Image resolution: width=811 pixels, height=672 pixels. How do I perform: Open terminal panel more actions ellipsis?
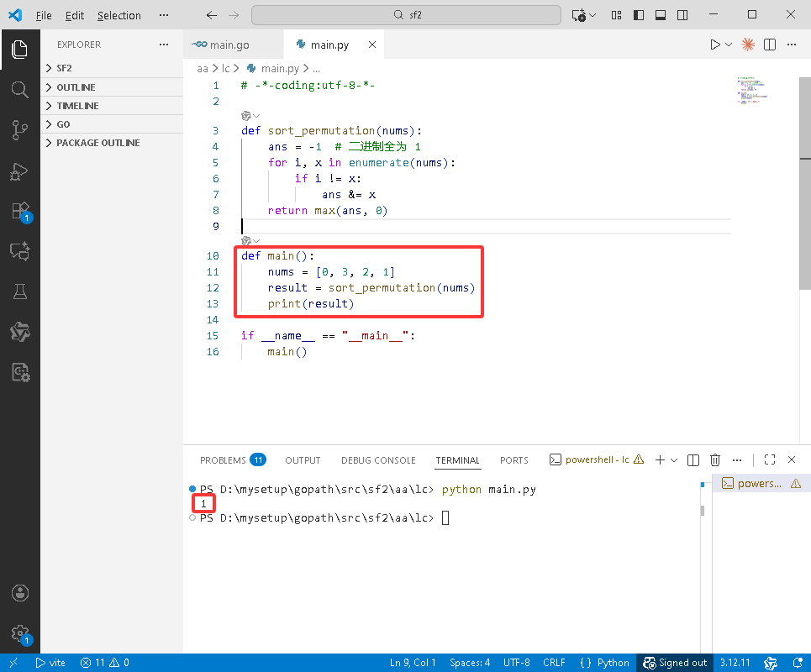point(737,459)
